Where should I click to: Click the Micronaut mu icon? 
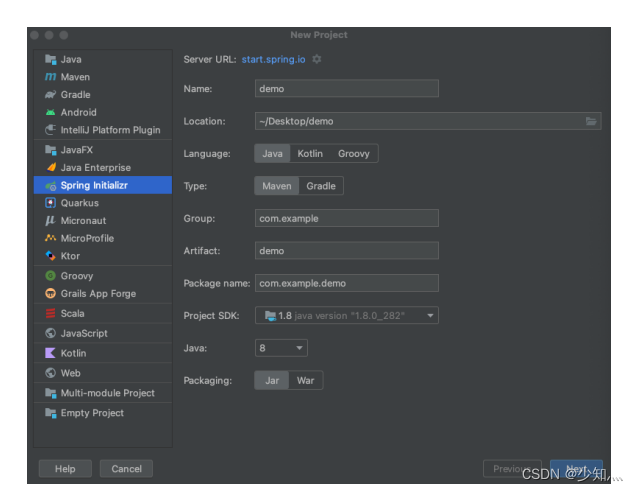[x=50, y=221]
